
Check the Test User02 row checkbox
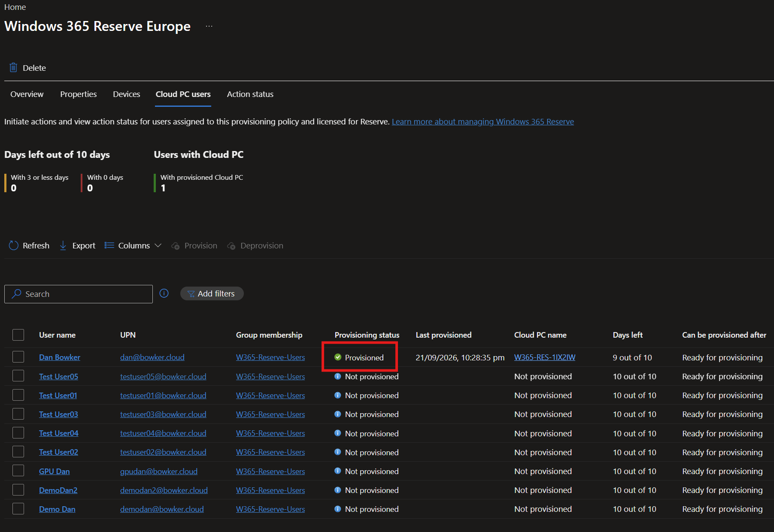pyautogui.click(x=18, y=452)
